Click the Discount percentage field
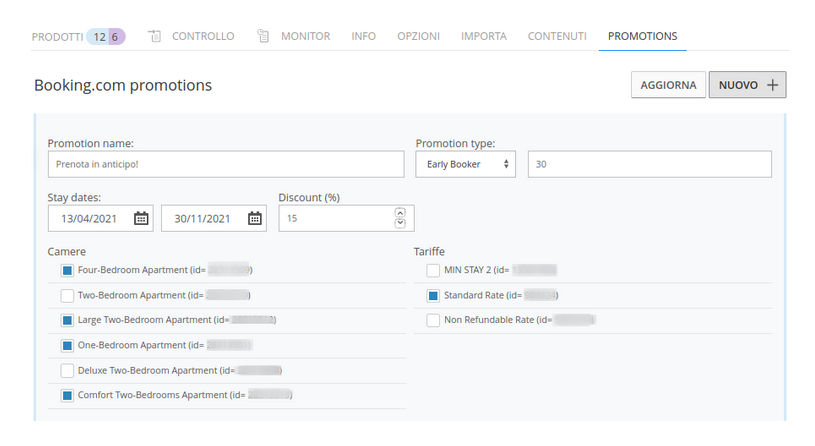The height and width of the screenshot is (446, 815). (346, 218)
